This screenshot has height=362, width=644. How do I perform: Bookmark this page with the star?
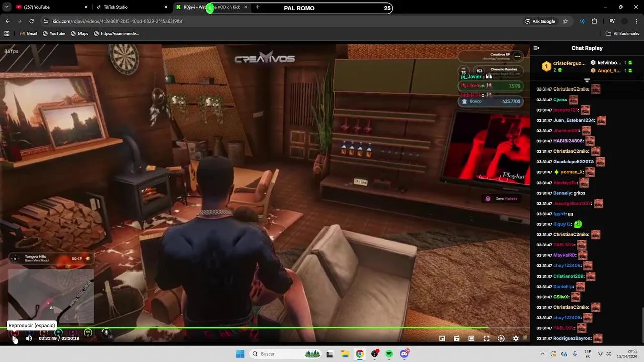pos(566,21)
